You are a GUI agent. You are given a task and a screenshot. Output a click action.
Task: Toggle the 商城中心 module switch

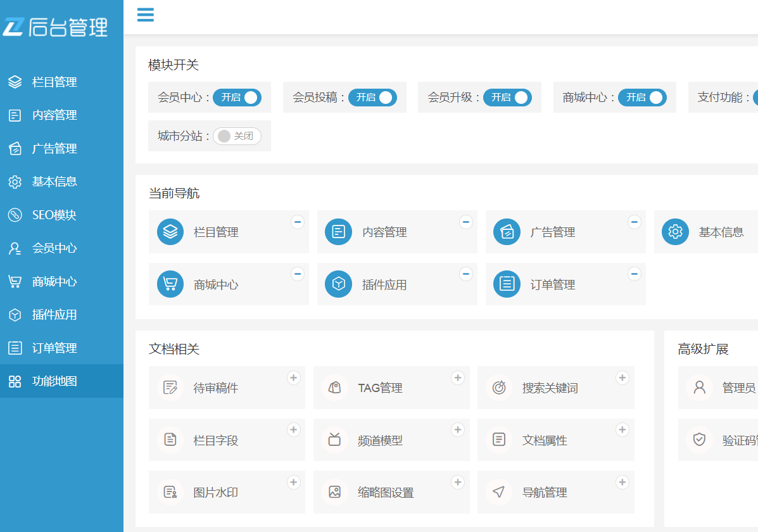[643, 97]
